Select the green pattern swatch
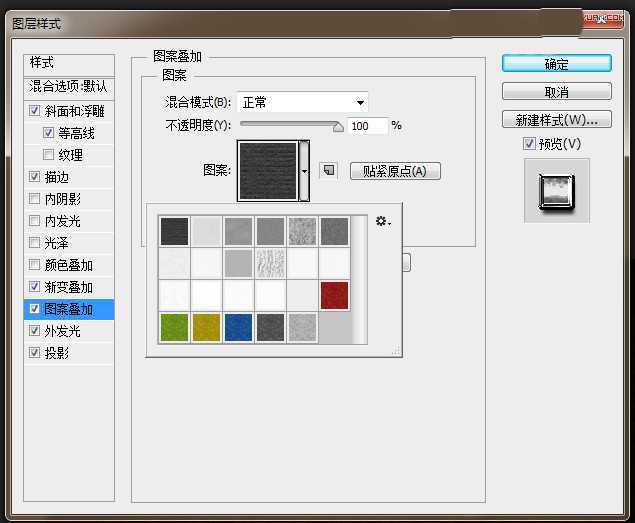 click(174, 327)
